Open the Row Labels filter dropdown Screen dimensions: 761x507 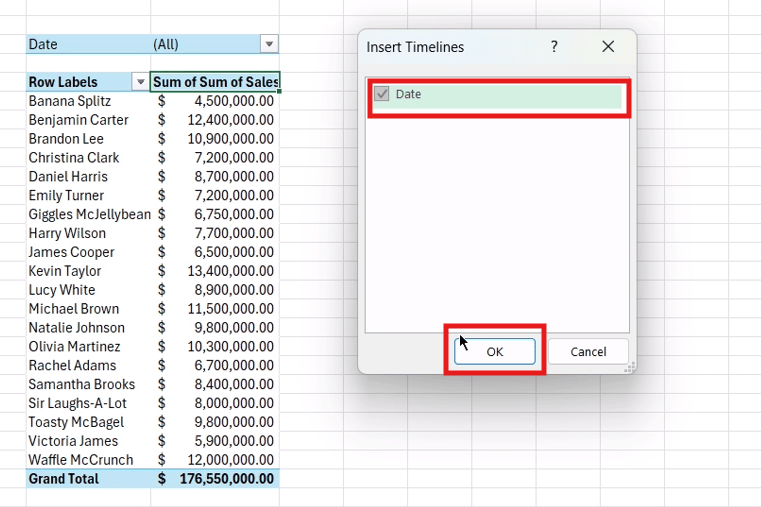point(140,82)
